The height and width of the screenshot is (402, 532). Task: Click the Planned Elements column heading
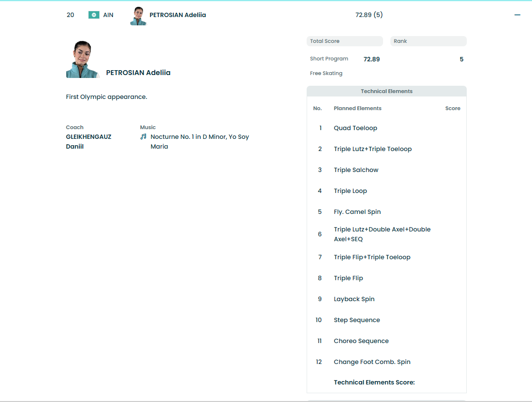pos(357,108)
